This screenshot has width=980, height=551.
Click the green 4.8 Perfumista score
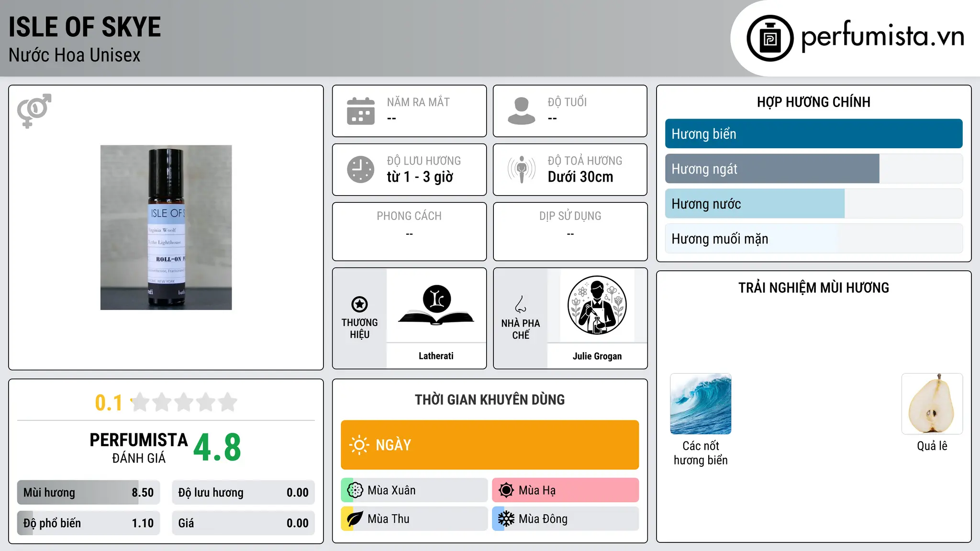217,448
